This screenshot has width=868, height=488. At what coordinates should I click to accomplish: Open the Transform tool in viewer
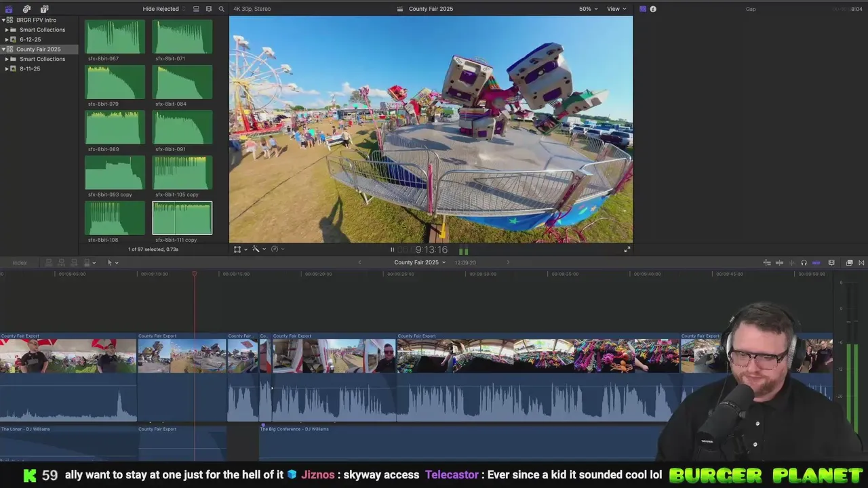click(237, 249)
